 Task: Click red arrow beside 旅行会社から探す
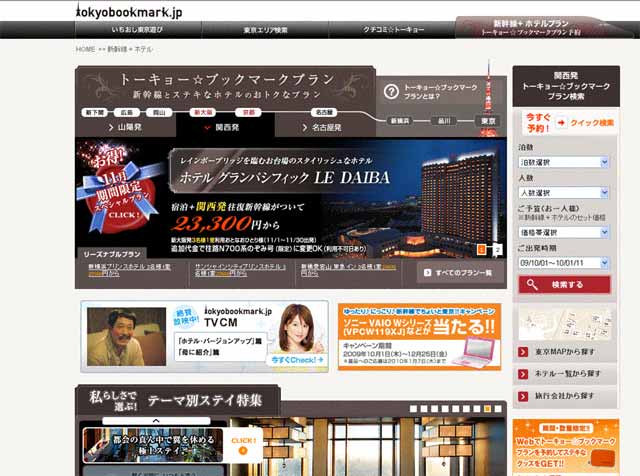tap(523, 396)
